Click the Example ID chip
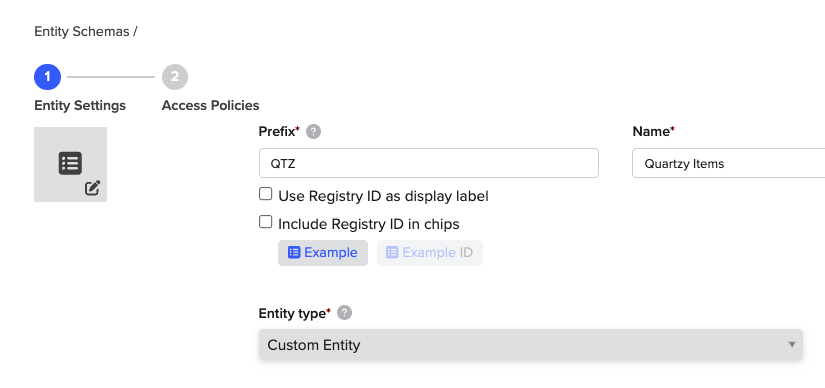825x388 pixels. pyautogui.click(x=430, y=253)
